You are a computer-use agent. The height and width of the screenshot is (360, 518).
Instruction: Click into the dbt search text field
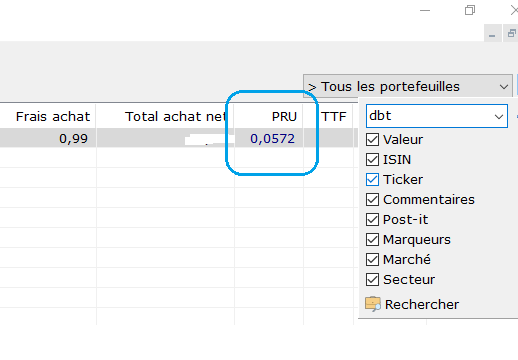point(429,116)
